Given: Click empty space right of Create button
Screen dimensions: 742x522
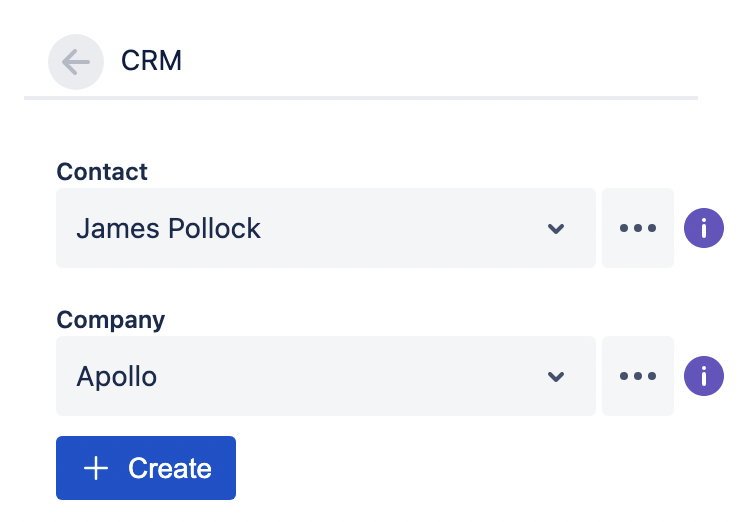Looking at the screenshot, I should click(450, 468).
